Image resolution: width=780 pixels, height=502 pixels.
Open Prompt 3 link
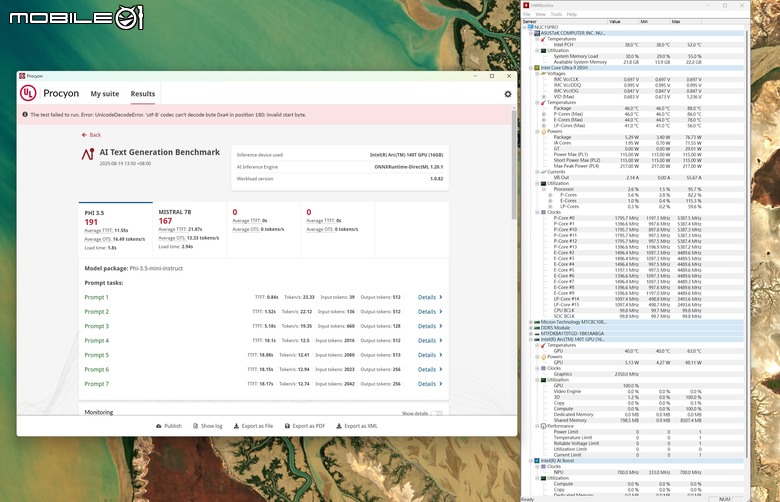tap(97, 326)
